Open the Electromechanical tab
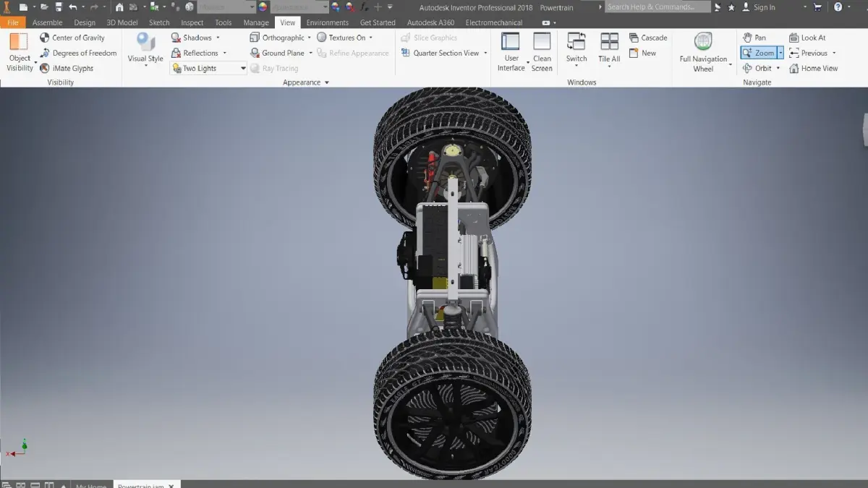Screen dimensions: 868x488 (494, 22)
